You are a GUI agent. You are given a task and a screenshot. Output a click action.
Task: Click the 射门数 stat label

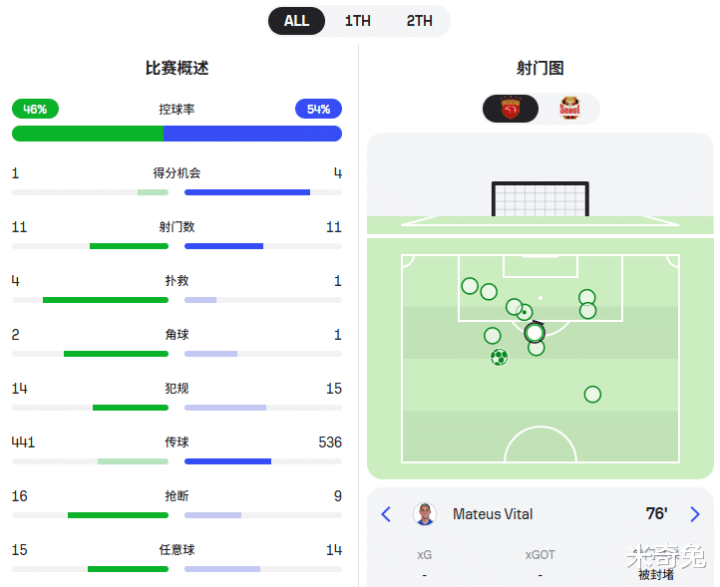pyautogui.click(x=177, y=227)
